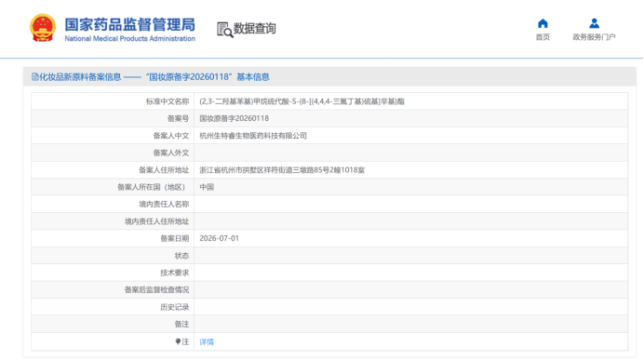This screenshot has height=360, width=644.
Task: Click the 数据查询 heading text
Action: 255,29
